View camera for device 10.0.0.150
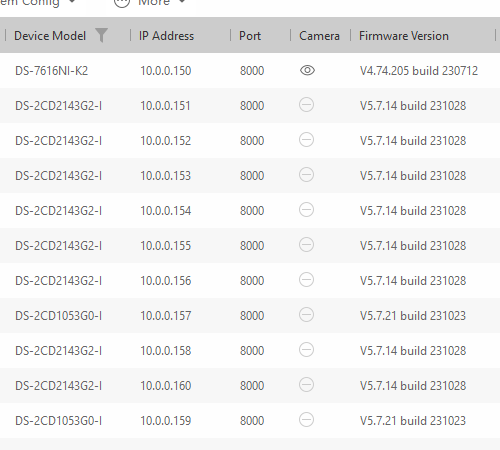This screenshot has width=500, height=450. click(307, 70)
